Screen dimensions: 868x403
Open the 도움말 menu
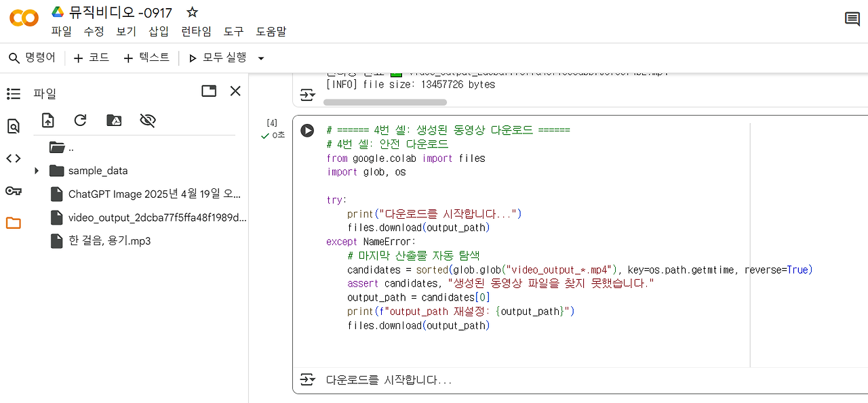click(x=271, y=31)
